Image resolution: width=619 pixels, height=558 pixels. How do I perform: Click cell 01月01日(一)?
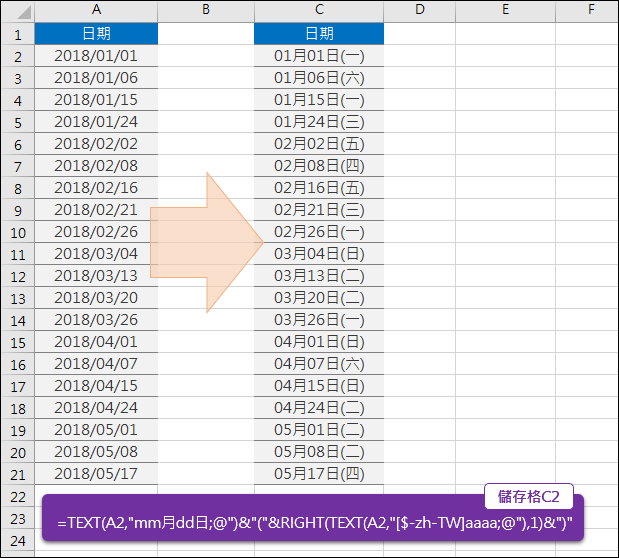pos(319,56)
